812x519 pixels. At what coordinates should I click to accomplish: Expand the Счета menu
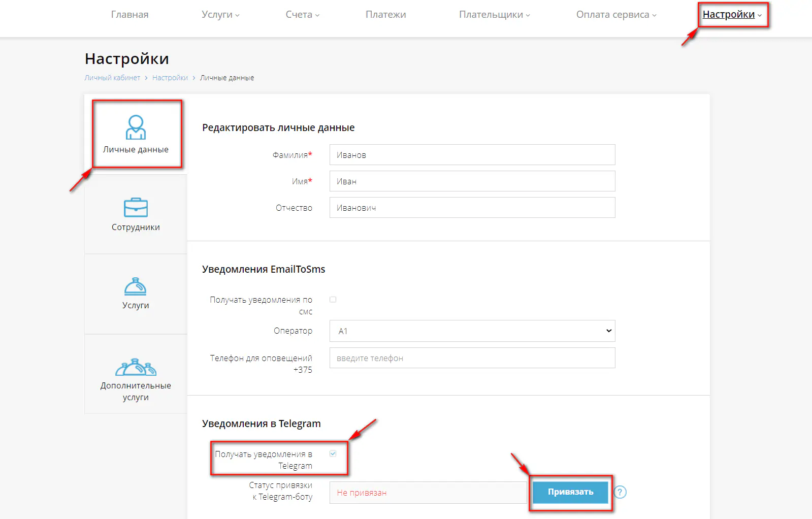pos(302,15)
